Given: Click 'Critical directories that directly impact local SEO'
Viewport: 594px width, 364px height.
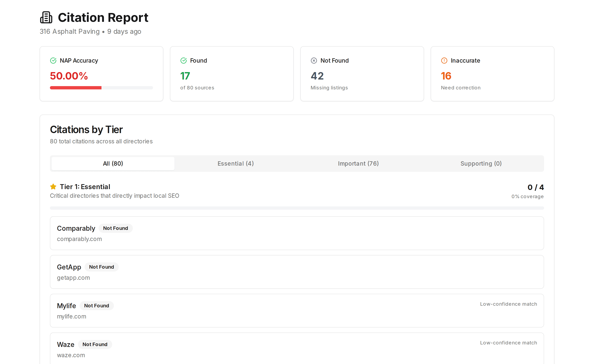Looking at the screenshot, I should pyautogui.click(x=114, y=196).
